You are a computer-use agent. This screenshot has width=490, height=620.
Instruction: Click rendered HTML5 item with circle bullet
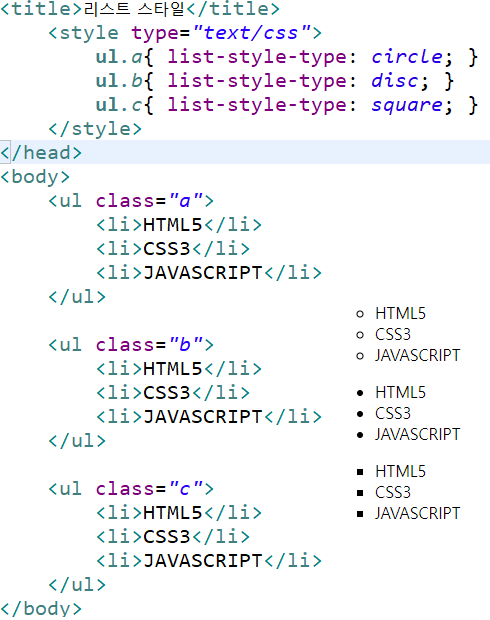pyautogui.click(x=400, y=314)
